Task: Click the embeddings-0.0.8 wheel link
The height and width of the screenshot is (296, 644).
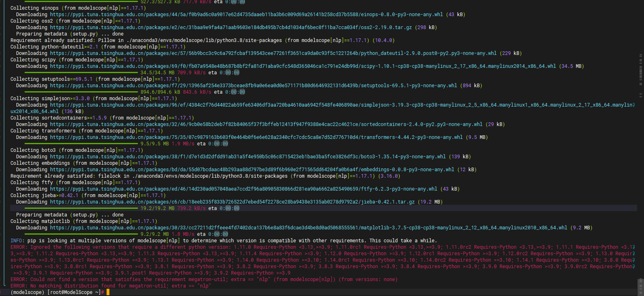Action: point(252,170)
